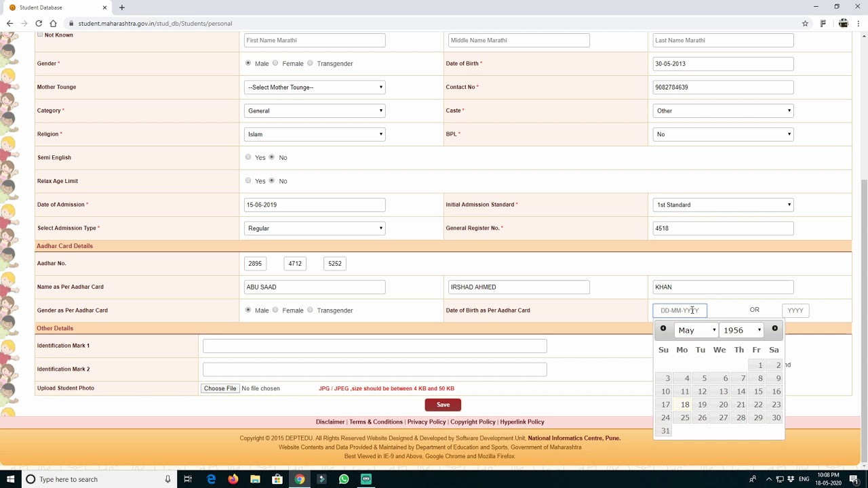The image size is (868, 488).
Task: Go to previous month in calendar
Action: point(663,329)
